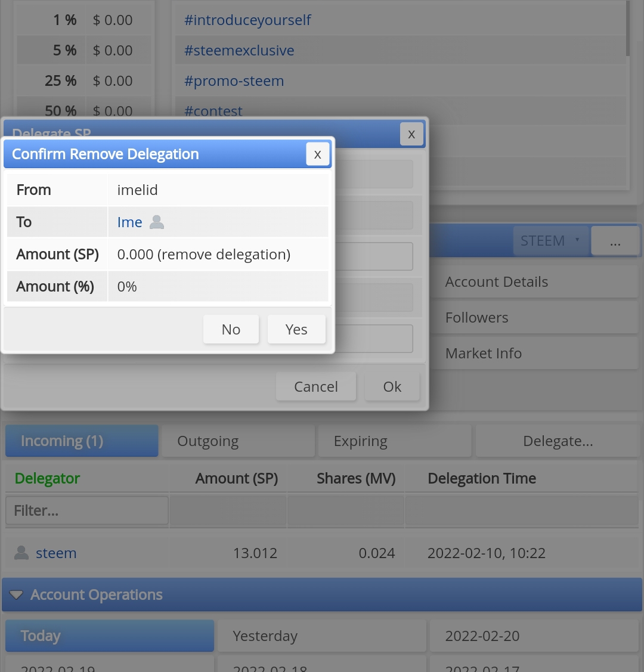Open the steem delegator link

click(56, 553)
